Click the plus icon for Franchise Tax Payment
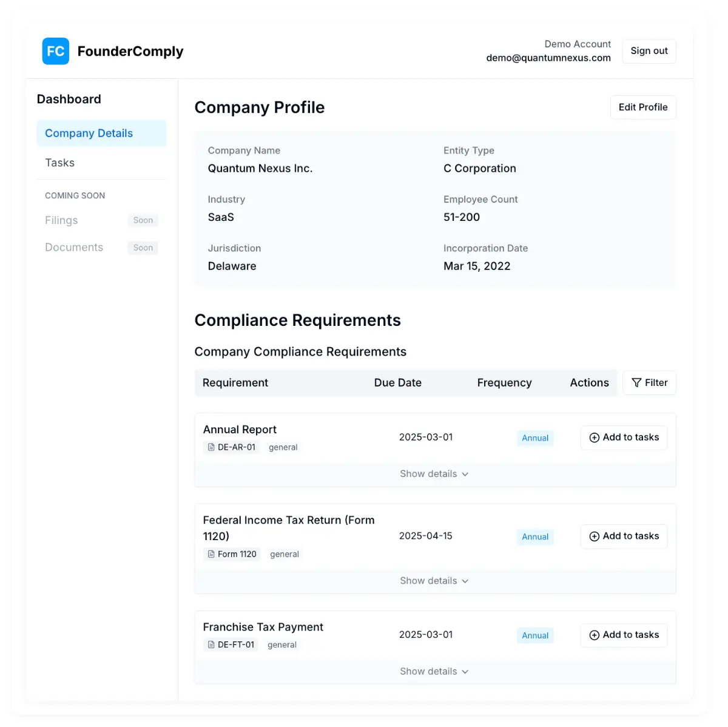 [593, 635]
